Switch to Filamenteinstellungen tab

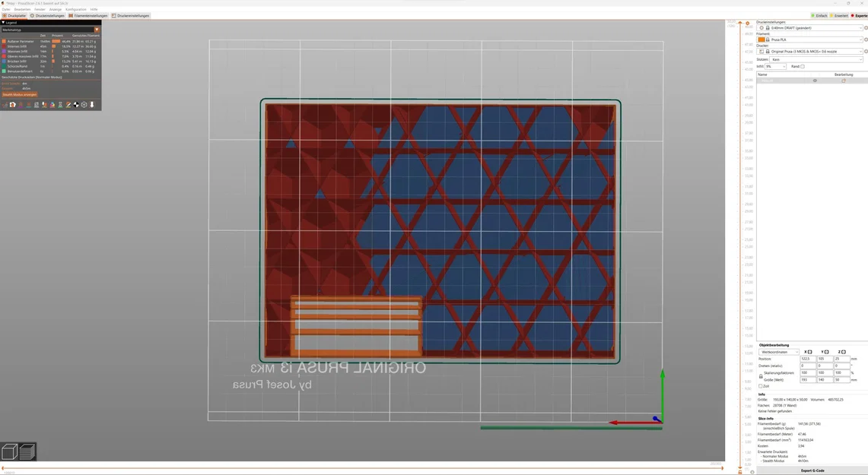(88, 15)
